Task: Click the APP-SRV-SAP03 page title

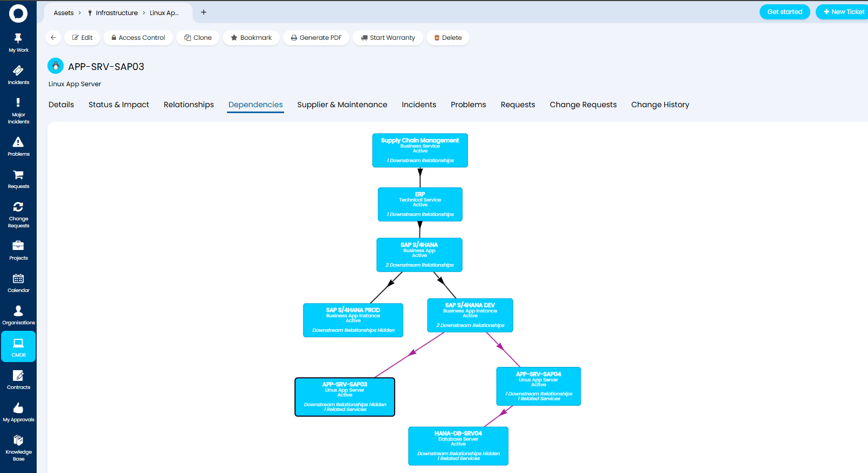Action: coord(106,67)
